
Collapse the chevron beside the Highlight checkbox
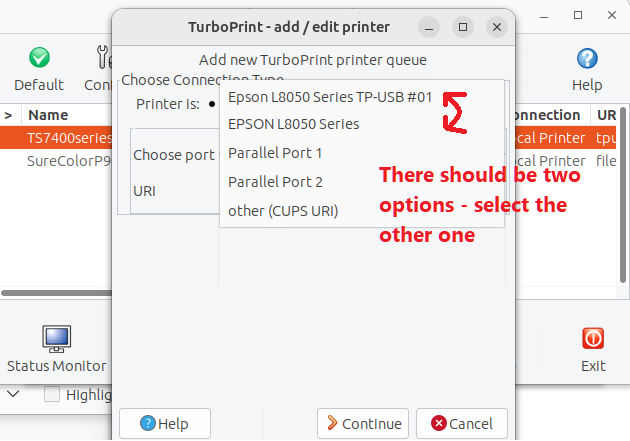tap(13, 395)
